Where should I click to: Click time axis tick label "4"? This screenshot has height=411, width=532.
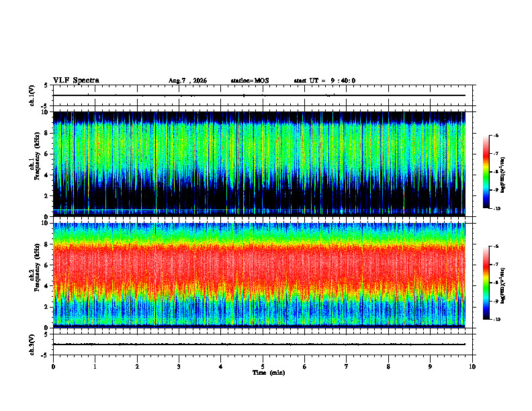[x=221, y=367]
